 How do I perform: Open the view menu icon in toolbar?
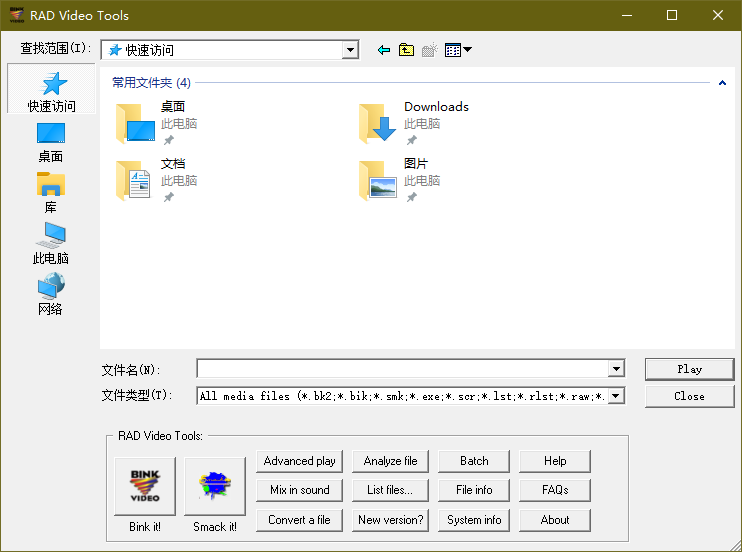pos(458,50)
